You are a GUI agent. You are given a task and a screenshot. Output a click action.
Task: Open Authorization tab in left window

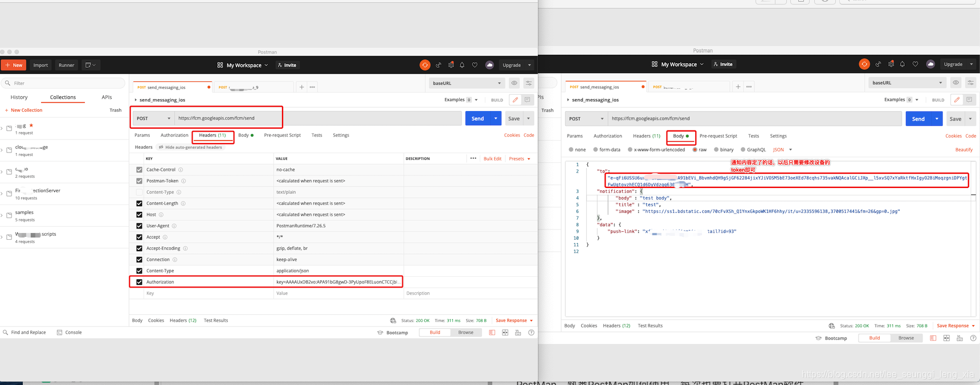point(174,136)
